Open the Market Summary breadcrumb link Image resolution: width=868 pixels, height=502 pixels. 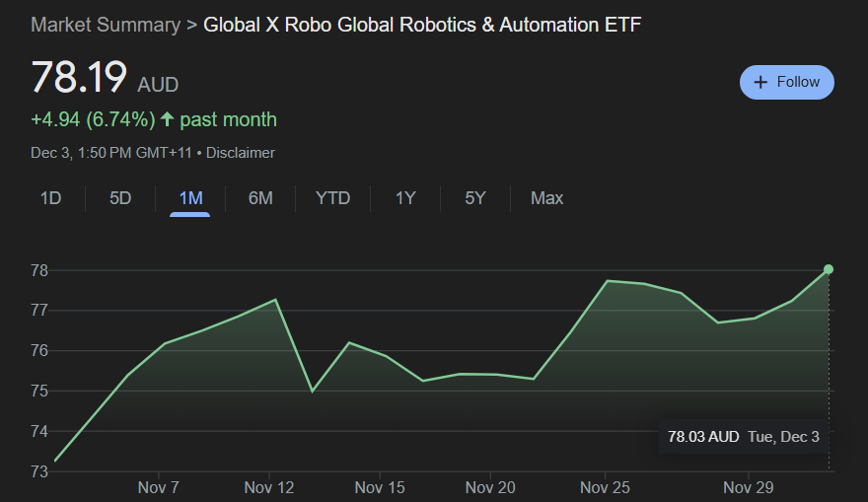coord(106,25)
